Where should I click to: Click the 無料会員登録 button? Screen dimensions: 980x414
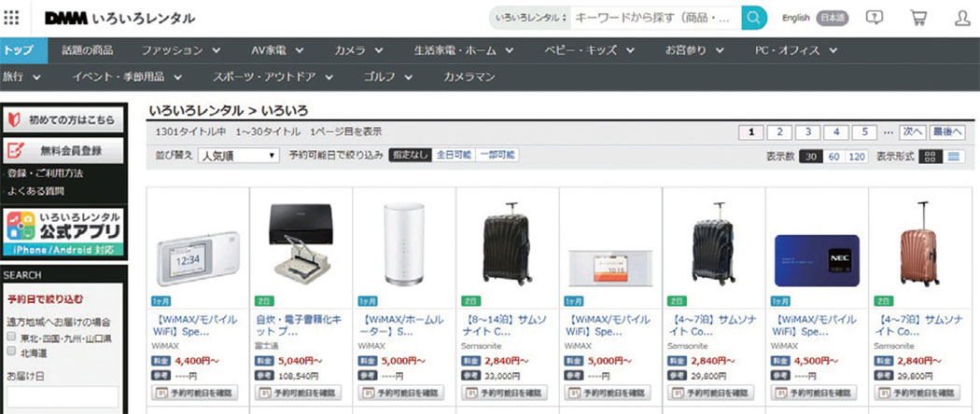(63, 150)
